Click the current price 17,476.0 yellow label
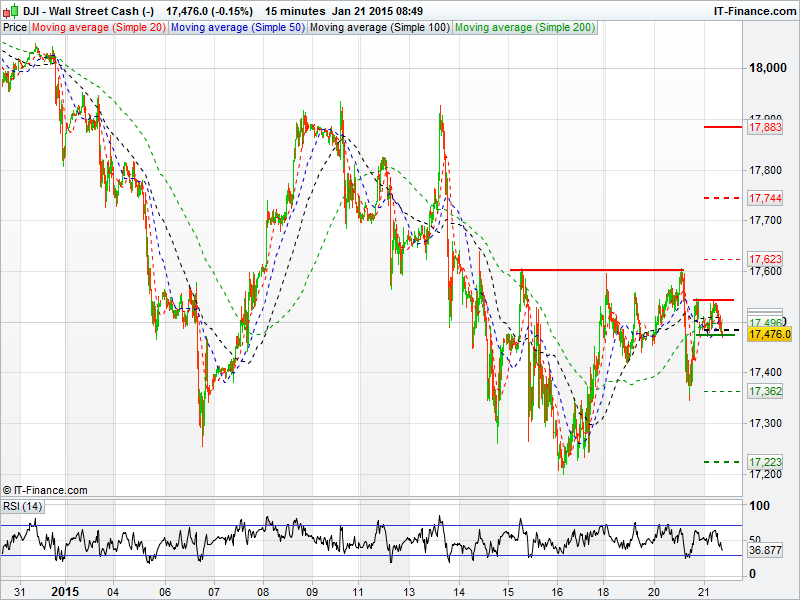This screenshot has width=800, height=600. (768, 335)
